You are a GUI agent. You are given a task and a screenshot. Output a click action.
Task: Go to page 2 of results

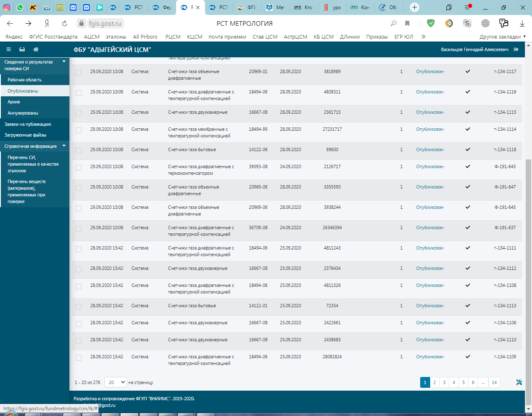tap(434, 382)
